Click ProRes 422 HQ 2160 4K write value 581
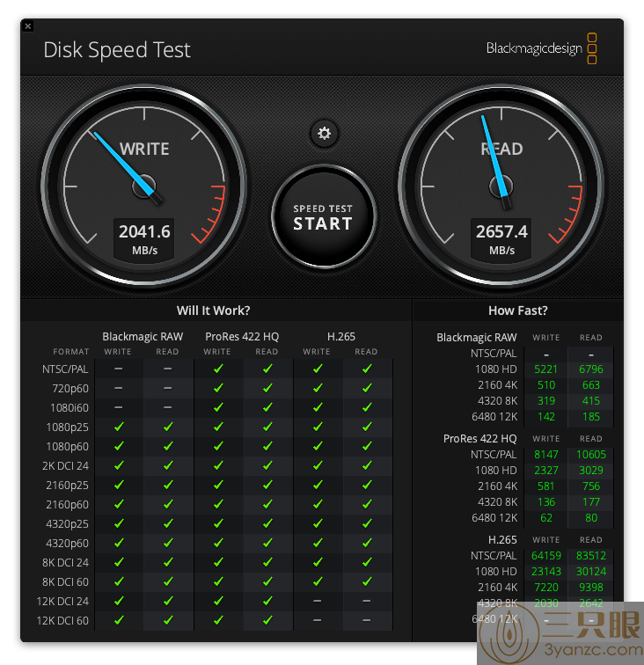 pos(546,486)
